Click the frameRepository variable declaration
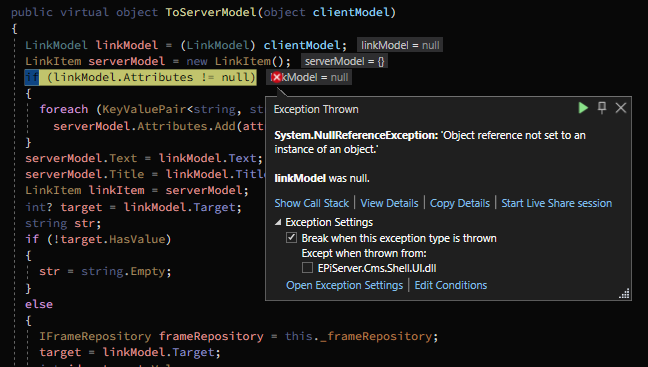Image resolution: width=648 pixels, height=367 pixels. [211, 336]
